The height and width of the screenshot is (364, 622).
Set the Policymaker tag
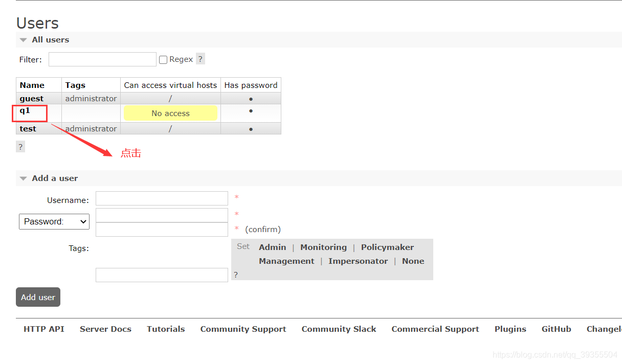click(x=387, y=247)
